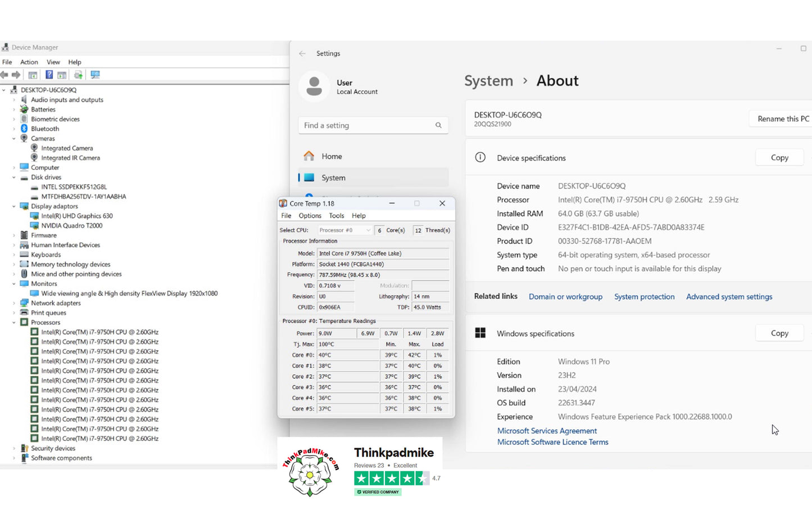Select the Intel(R) UHD Graphics 630 entry
Screen dimensions: 812x510
[x=76, y=216]
